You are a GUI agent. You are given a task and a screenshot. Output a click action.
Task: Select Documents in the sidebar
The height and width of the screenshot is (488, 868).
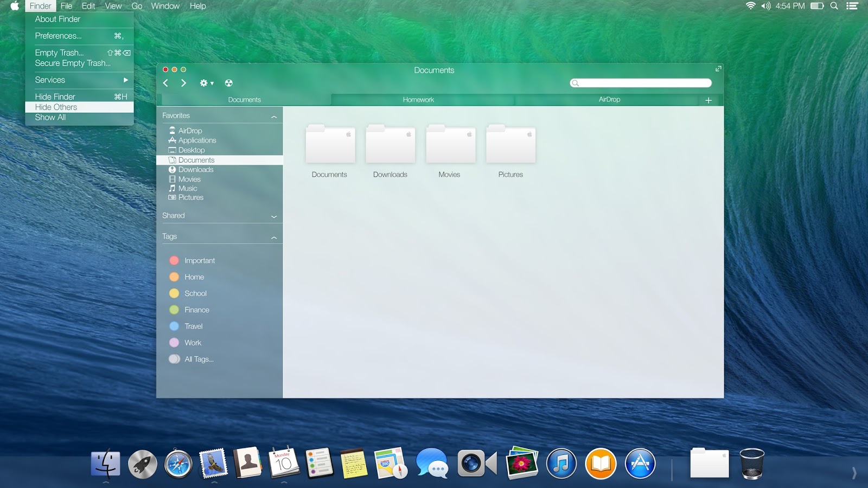[x=219, y=160]
